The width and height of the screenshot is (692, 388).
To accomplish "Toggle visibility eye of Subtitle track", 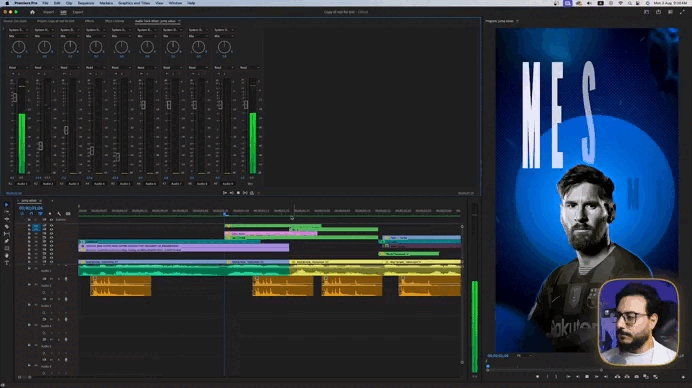I will [51, 220].
